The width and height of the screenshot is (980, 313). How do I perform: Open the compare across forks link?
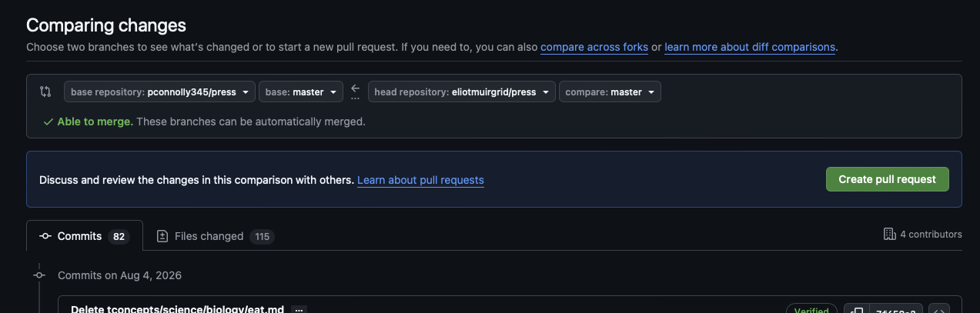coord(594,47)
